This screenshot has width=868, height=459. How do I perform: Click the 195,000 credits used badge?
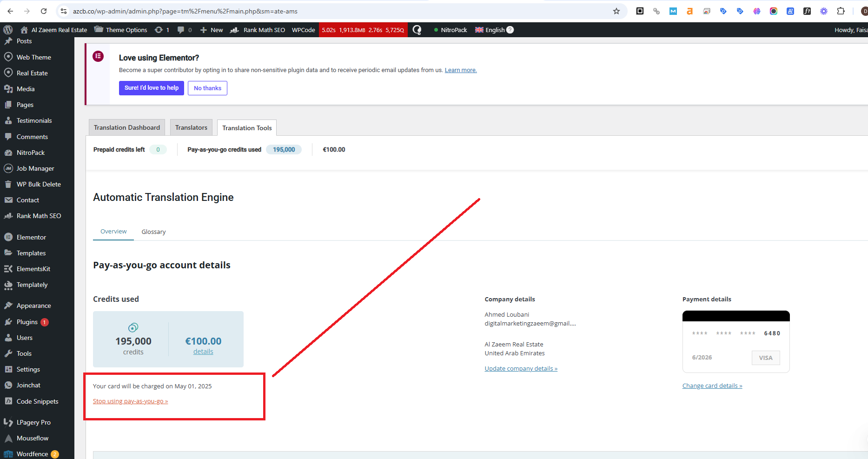pos(284,149)
